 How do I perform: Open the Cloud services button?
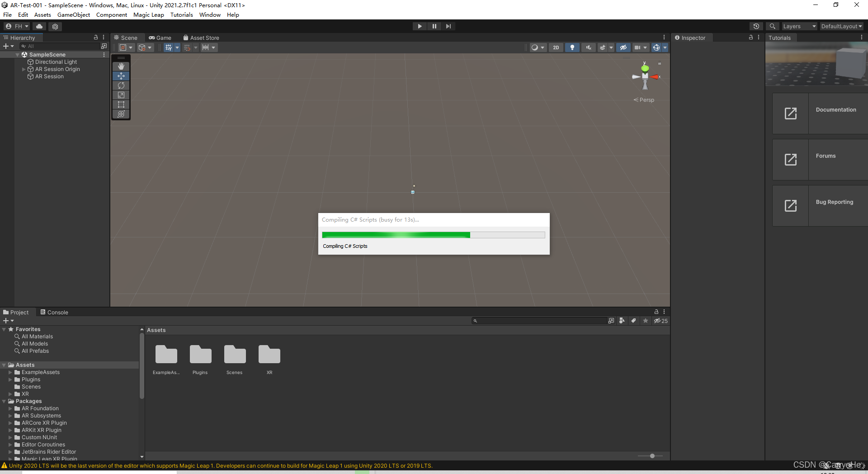click(x=39, y=26)
